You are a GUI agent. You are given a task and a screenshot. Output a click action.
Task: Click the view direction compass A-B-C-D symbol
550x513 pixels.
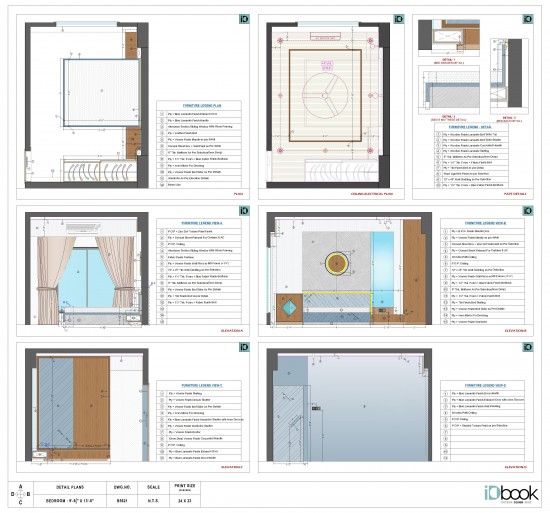20,494
